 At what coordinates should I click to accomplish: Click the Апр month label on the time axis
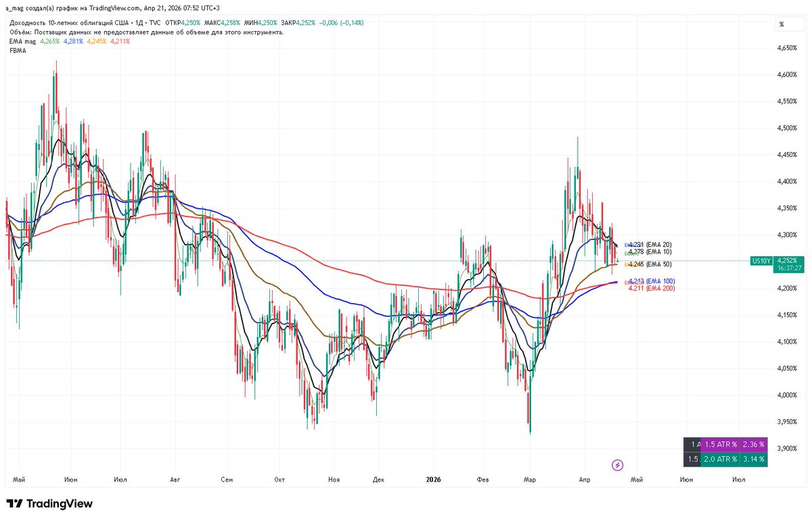pyautogui.click(x=585, y=479)
